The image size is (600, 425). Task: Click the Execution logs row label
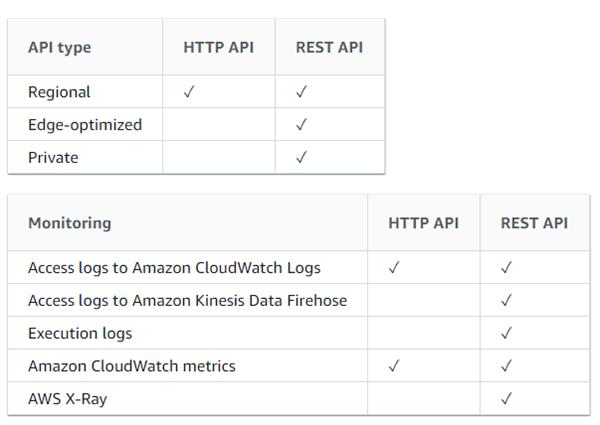coord(80,333)
